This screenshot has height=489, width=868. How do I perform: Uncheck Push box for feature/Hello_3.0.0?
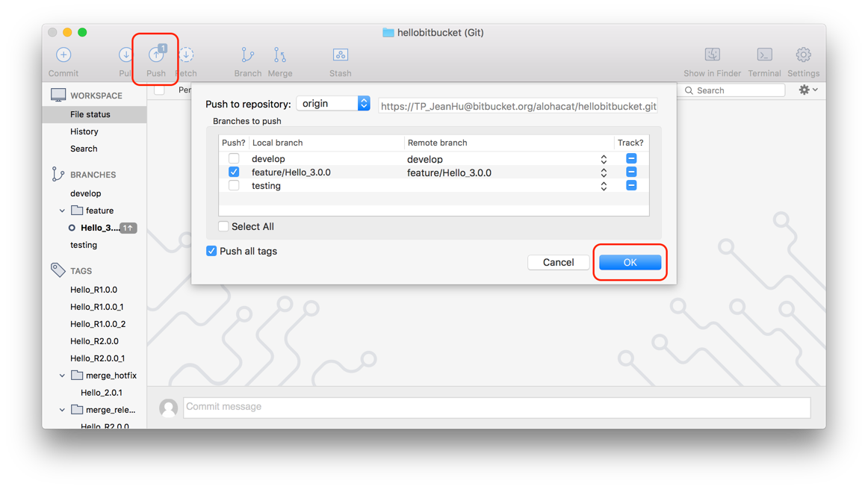coord(234,172)
